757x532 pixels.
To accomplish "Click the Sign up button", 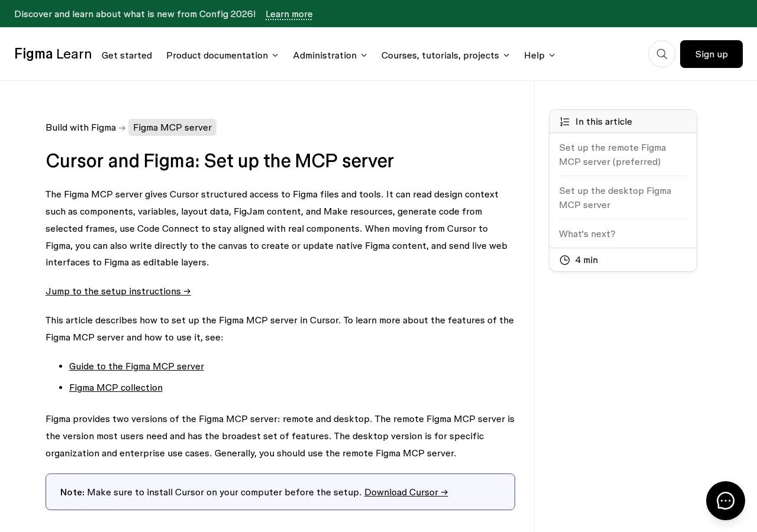I will click(711, 54).
